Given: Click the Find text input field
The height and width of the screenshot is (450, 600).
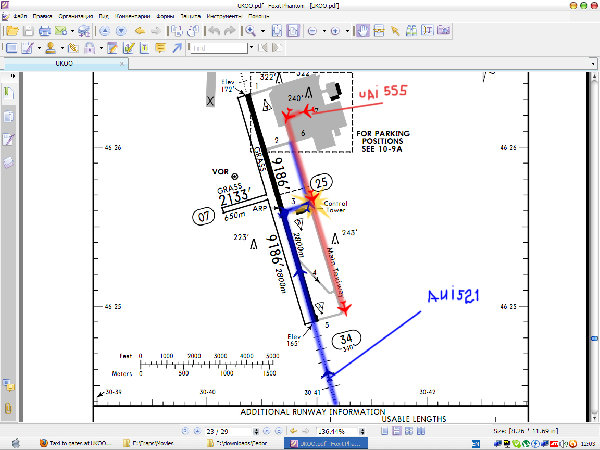Looking at the screenshot, I should tap(219, 48).
